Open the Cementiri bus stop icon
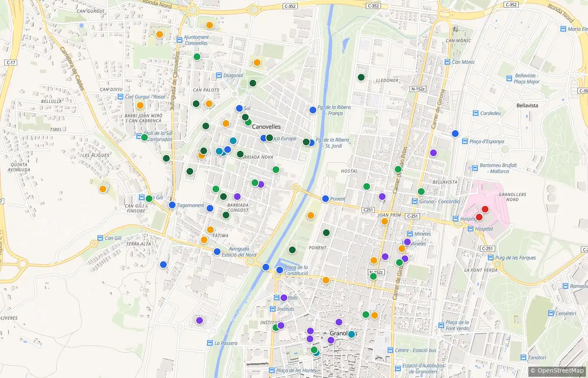Image resolution: width=588 pixels, height=378 pixels. (551, 313)
